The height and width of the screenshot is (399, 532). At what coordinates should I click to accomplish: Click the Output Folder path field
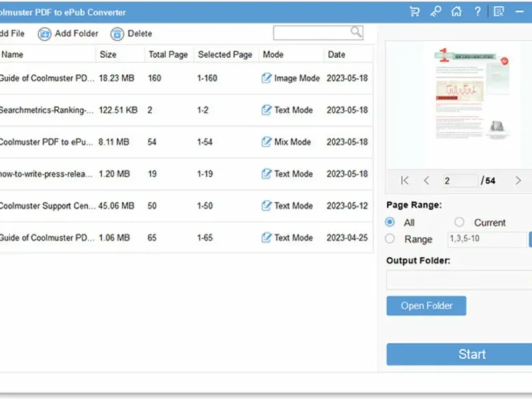pyautogui.click(x=459, y=280)
